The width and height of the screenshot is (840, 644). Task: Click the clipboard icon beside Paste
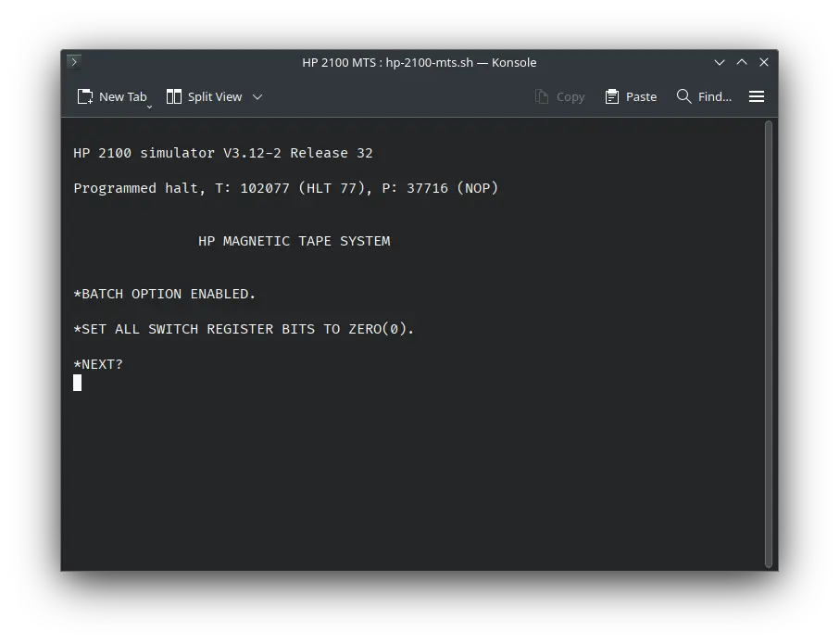point(610,95)
